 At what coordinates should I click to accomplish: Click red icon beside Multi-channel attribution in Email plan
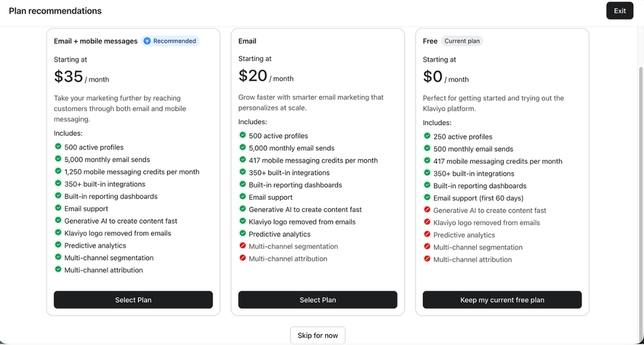[x=242, y=258]
